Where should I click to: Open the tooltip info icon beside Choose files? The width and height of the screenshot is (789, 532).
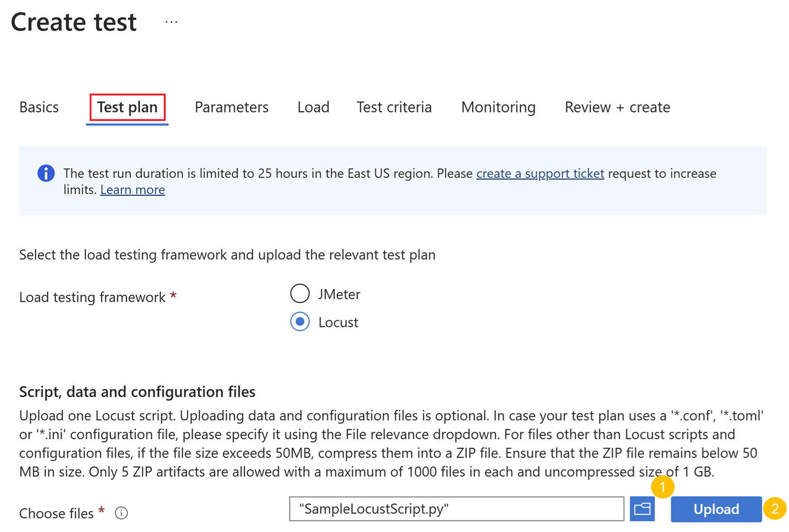click(121, 513)
